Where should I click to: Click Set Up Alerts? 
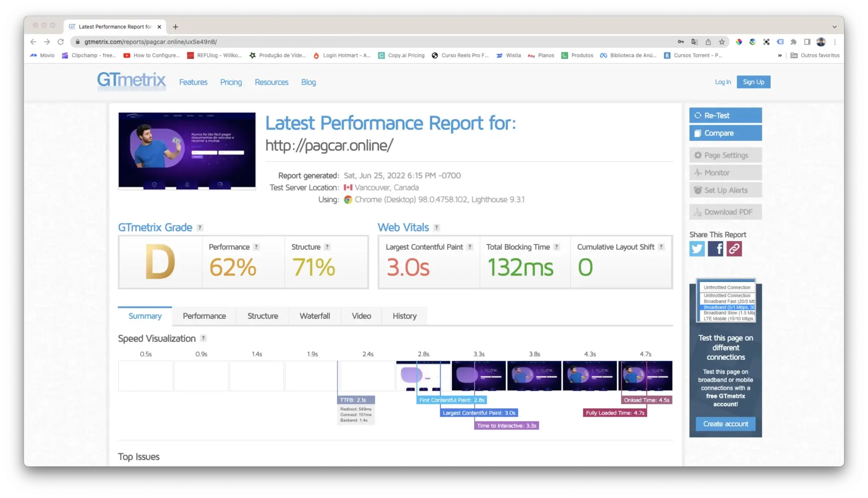coord(725,190)
